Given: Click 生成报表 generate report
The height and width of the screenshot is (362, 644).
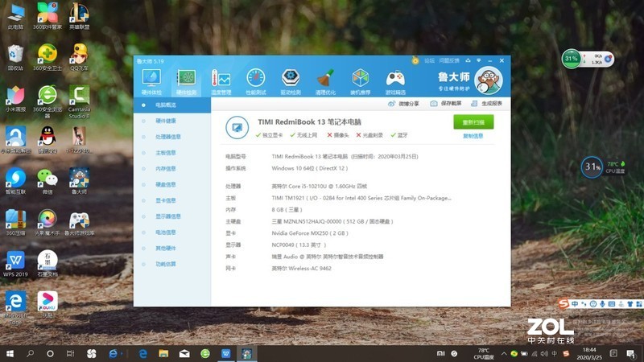Looking at the screenshot, I should click(487, 104).
